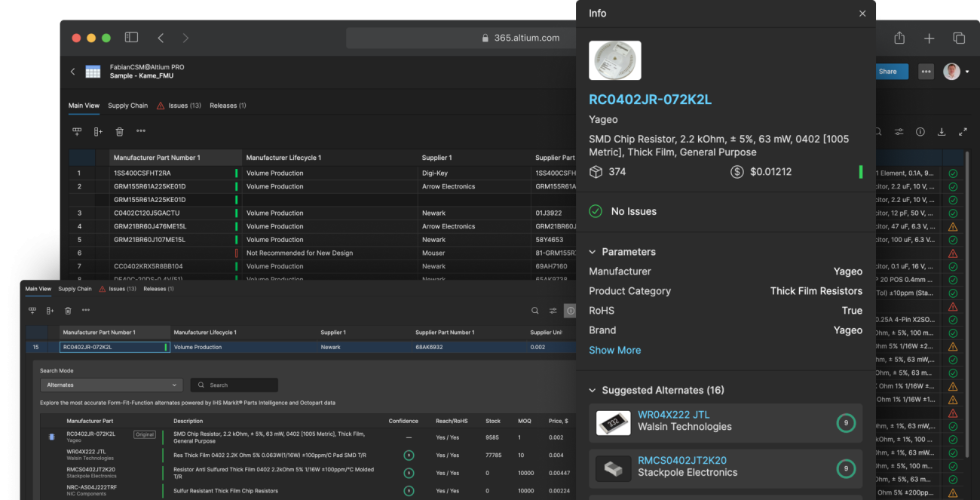
Task: Click confidence circle in WR04X222 JTL row
Action: [x=409, y=456]
